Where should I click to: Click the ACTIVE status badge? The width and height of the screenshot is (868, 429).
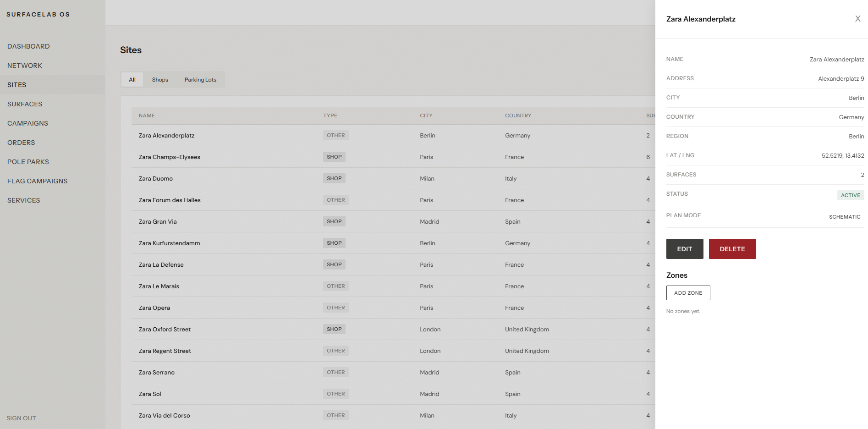[851, 195]
